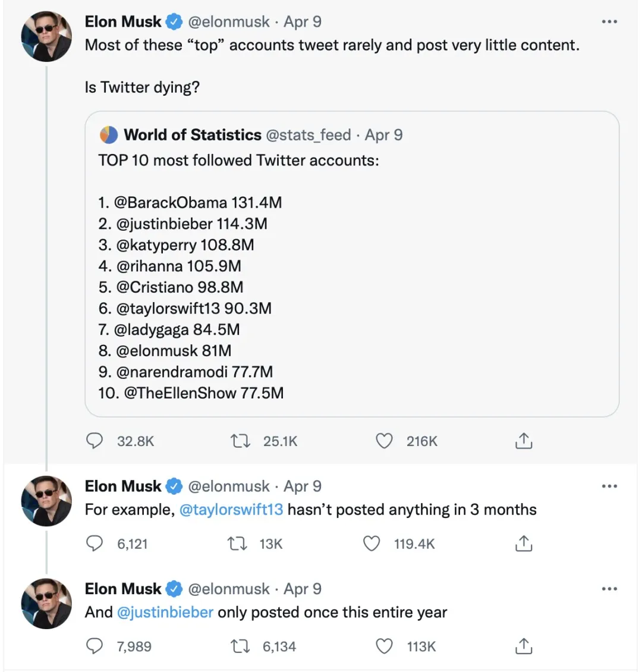
Task: Reply to the "Is Twitter dying?" tweet
Action: tap(95, 441)
